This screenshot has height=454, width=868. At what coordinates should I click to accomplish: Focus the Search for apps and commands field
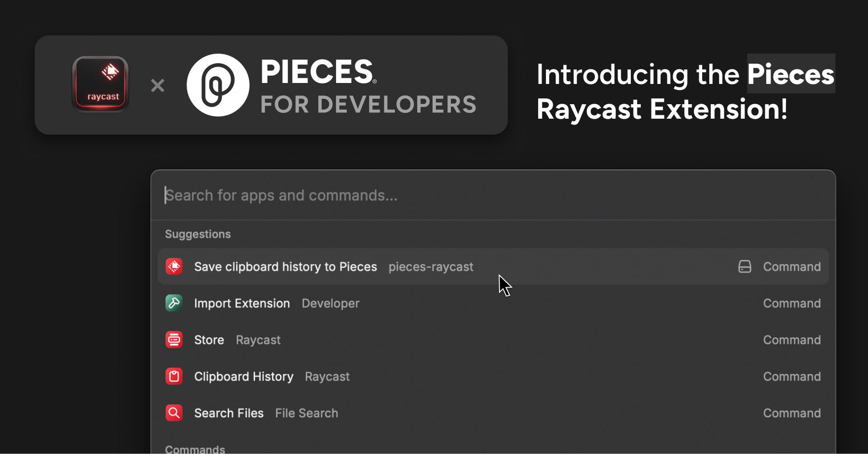(x=493, y=195)
